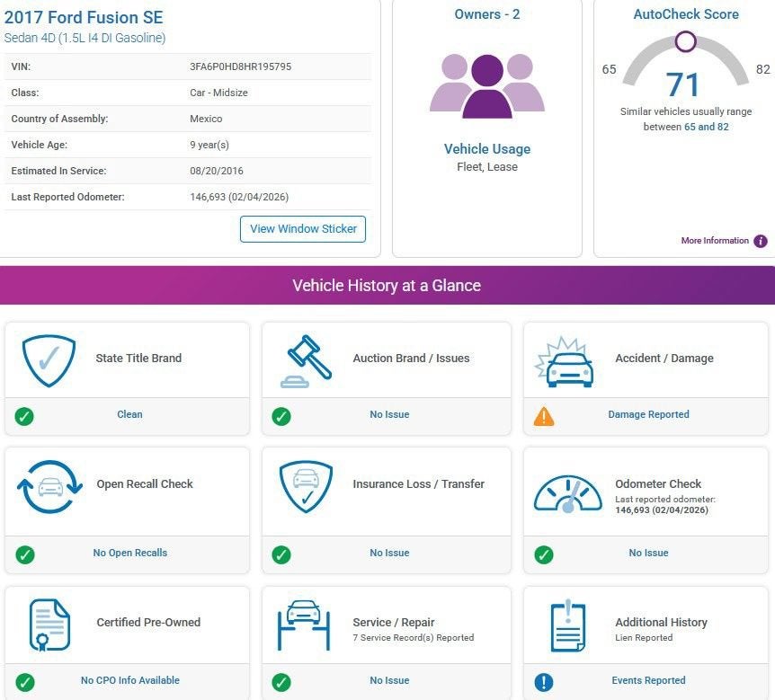Viewport: 775px width, 700px height.
Task: Click the Events Reported link
Action: pyautogui.click(x=648, y=680)
